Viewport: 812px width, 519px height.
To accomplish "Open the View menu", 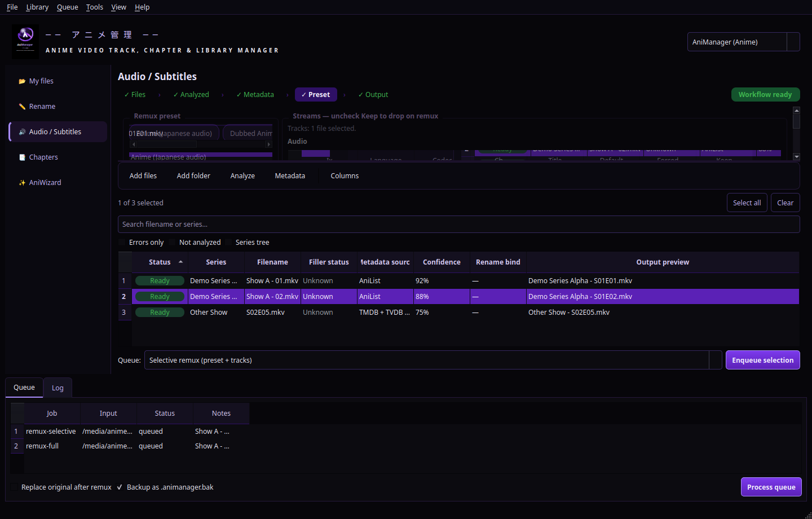I will coord(119,7).
